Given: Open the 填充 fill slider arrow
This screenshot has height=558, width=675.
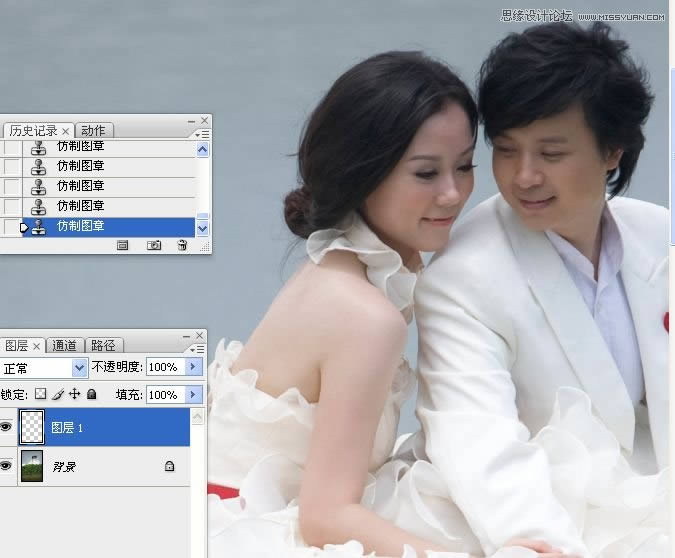Looking at the screenshot, I should point(194,395).
